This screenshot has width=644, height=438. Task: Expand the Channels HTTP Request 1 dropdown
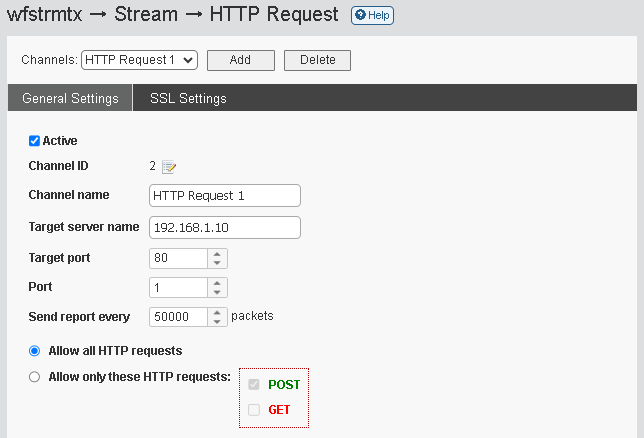pyautogui.click(x=140, y=60)
